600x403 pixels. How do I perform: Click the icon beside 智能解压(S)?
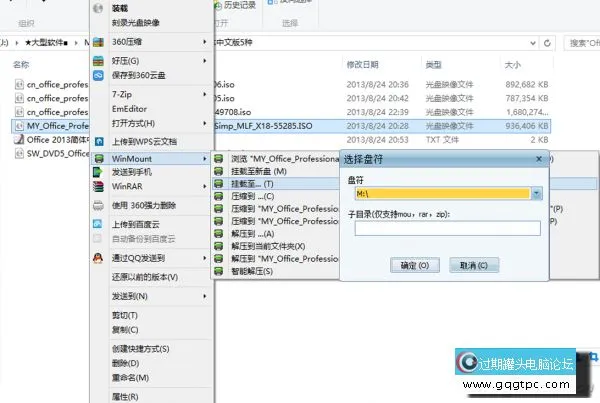[x=218, y=271]
